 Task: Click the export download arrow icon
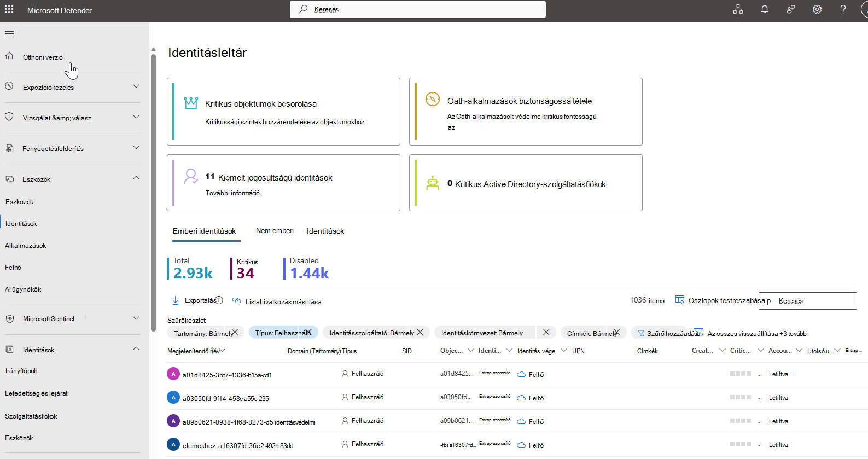[x=176, y=300]
